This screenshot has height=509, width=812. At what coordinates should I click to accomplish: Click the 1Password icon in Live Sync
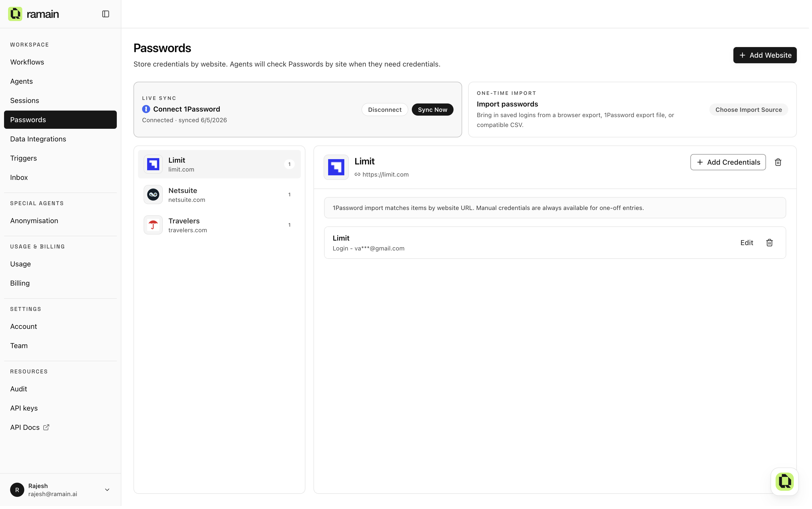pyautogui.click(x=146, y=109)
